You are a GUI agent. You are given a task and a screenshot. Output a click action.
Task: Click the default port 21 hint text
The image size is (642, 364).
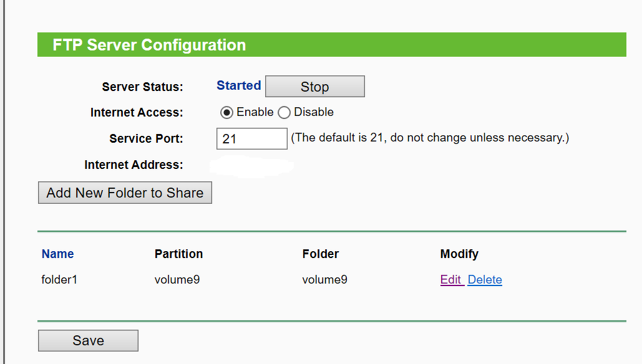pos(430,138)
